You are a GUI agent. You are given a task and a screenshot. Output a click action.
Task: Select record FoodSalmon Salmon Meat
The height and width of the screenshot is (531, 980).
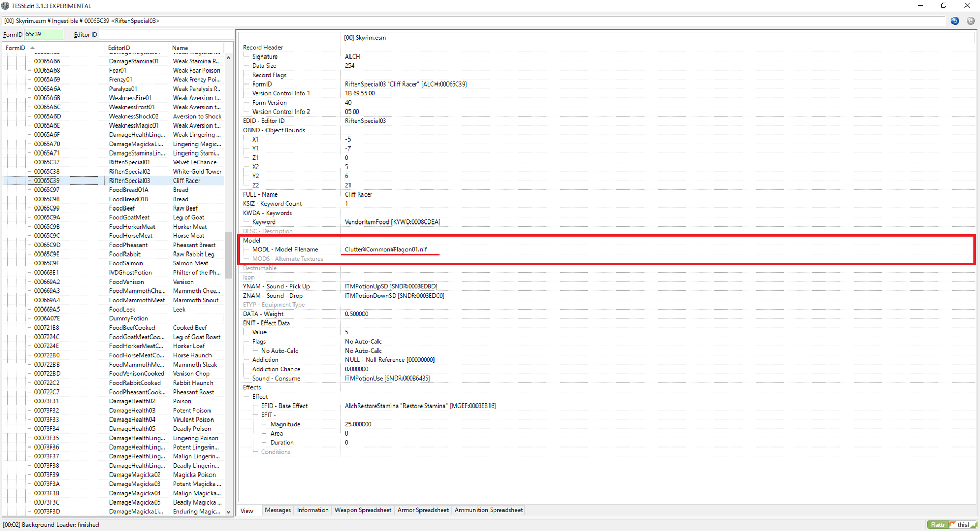[x=114, y=263]
